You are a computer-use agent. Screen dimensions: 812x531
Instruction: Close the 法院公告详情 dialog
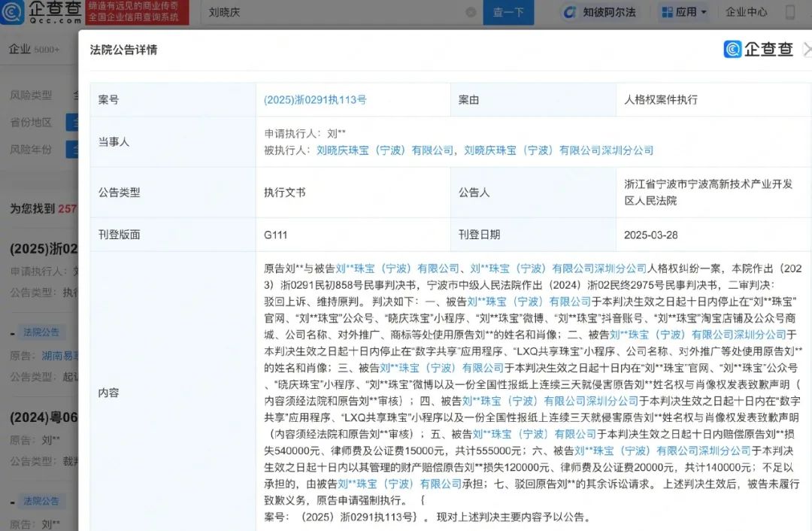807,50
